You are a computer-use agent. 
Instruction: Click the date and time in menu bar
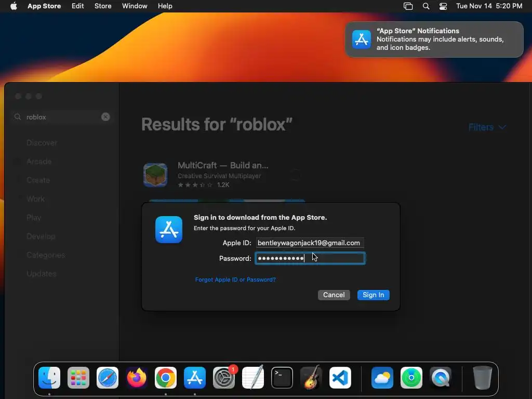click(x=489, y=6)
